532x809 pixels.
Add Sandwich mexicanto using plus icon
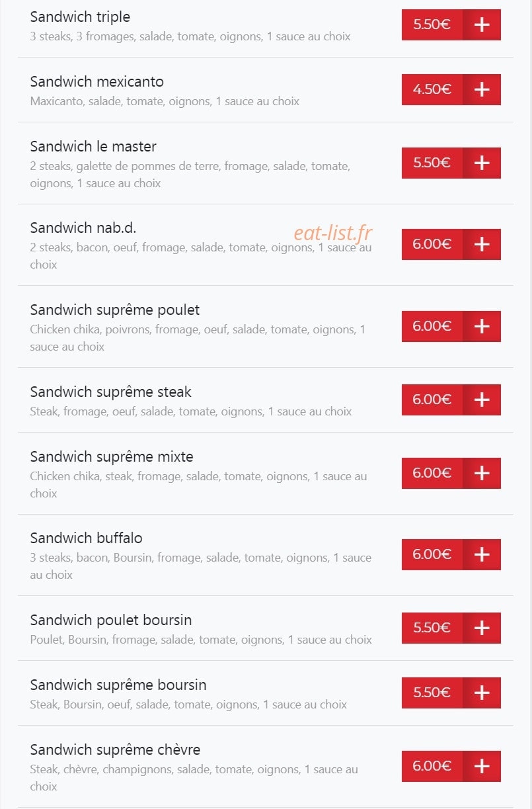click(482, 90)
